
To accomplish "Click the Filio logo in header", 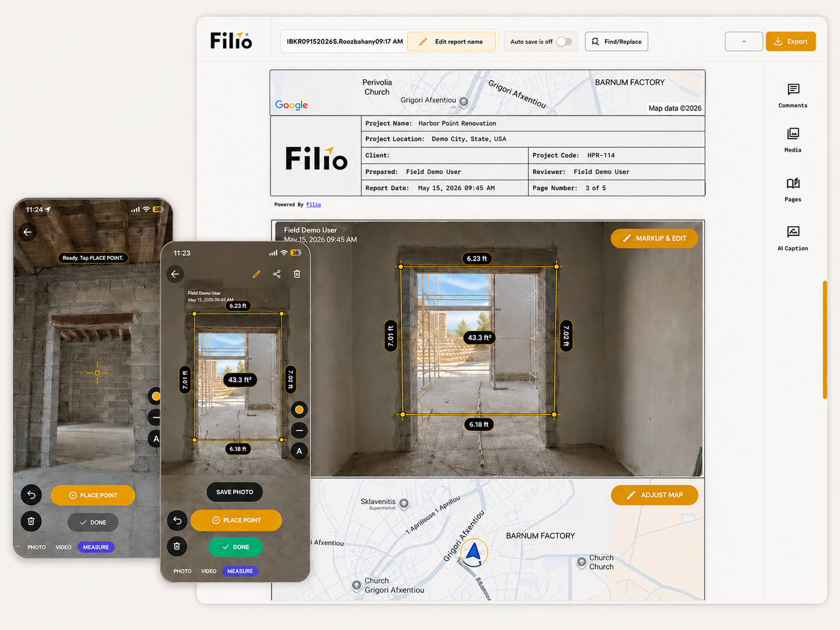I will [x=231, y=41].
